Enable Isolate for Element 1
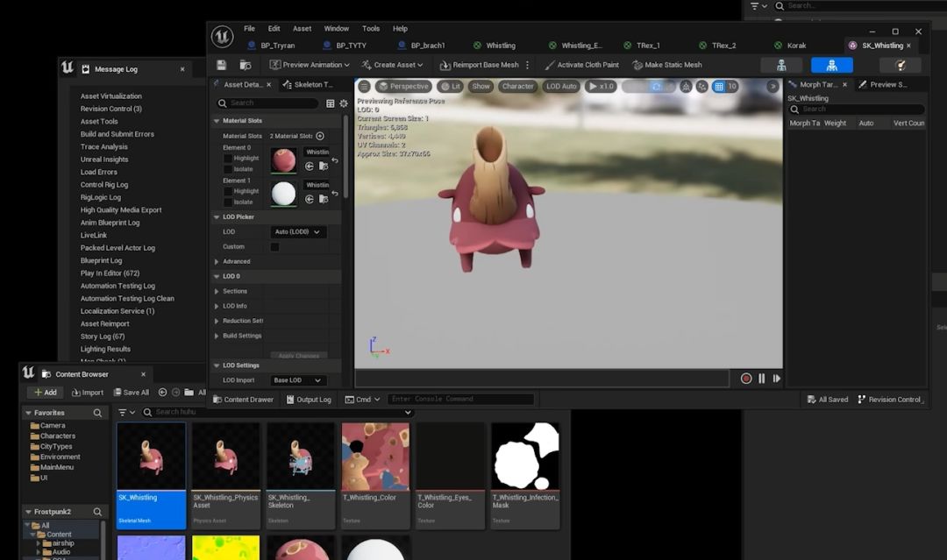Viewport: 947px width, 560px height. (x=228, y=202)
